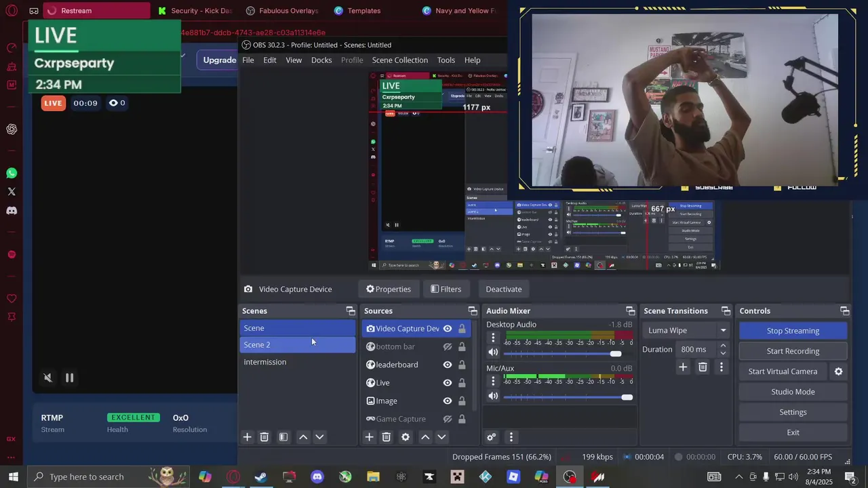Open Audio Mixer bottom three-dot menu

[511, 437]
